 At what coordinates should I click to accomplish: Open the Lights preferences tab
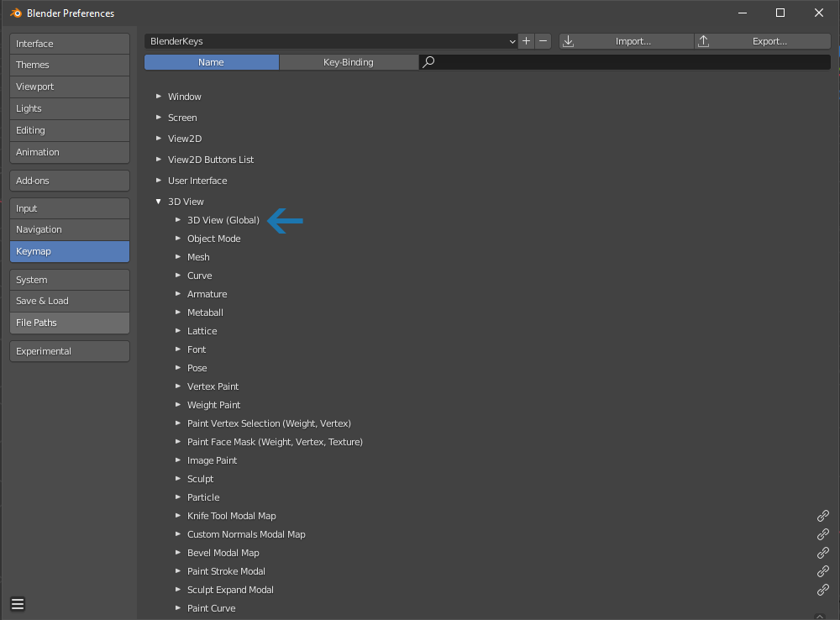click(70, 108)
